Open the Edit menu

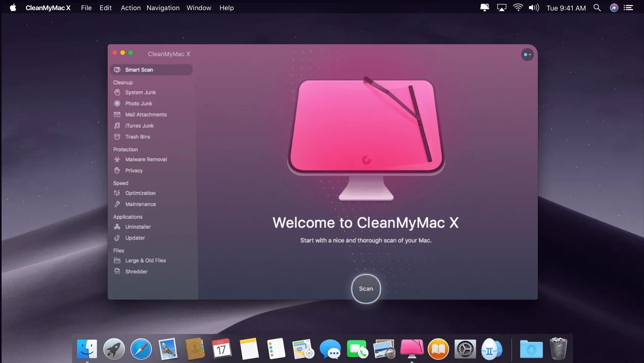(x=105, y=8)
